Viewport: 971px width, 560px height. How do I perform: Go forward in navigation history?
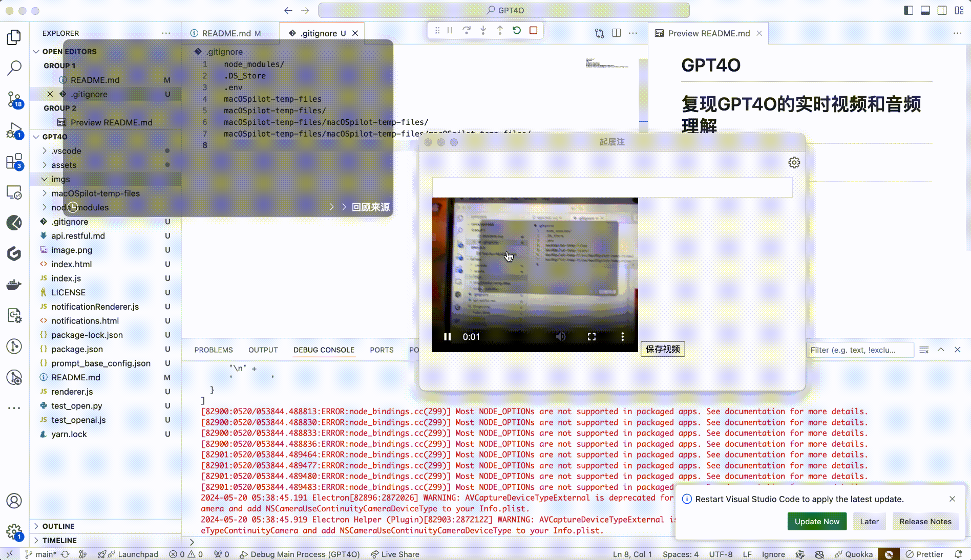click(305, 10)
